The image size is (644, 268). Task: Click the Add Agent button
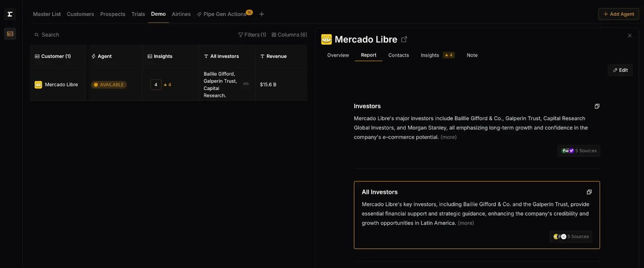(619, 14)
